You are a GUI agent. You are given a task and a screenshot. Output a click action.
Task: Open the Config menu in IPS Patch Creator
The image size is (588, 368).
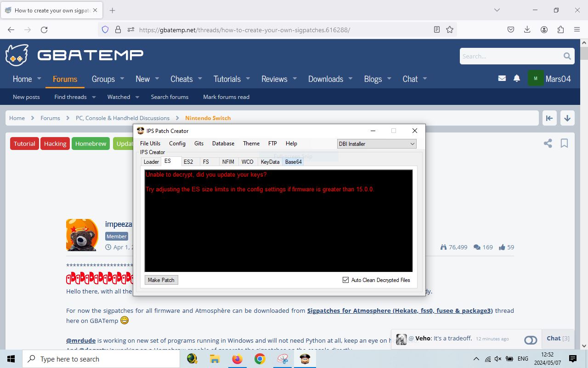pos(177,144)
